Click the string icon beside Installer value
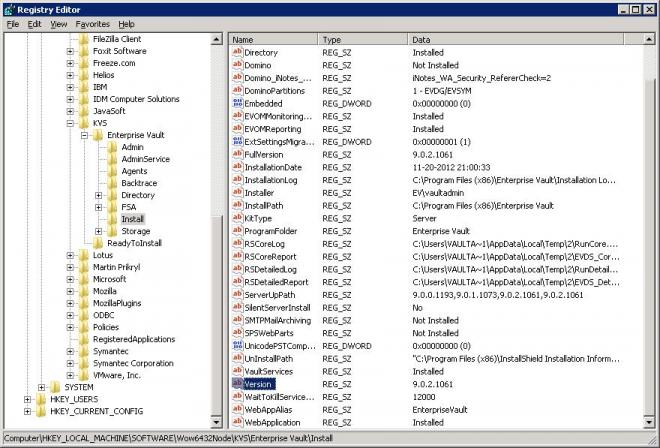Screen dimensions: 660x448 click(237, 192)
